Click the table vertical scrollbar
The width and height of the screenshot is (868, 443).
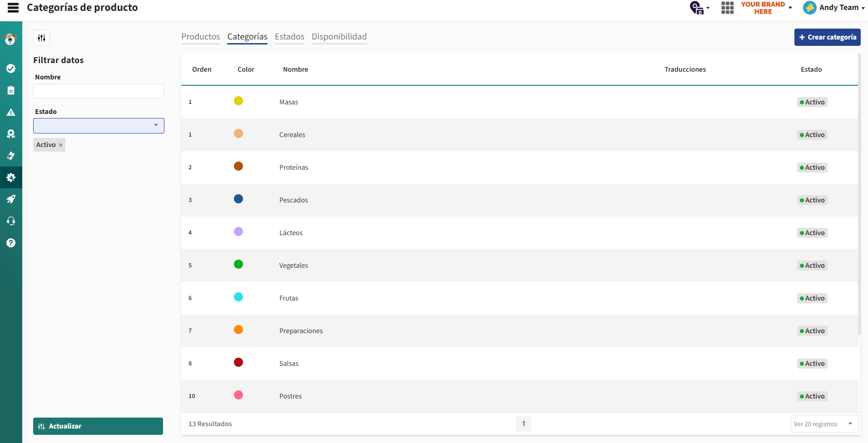click(x=859, y=194)
